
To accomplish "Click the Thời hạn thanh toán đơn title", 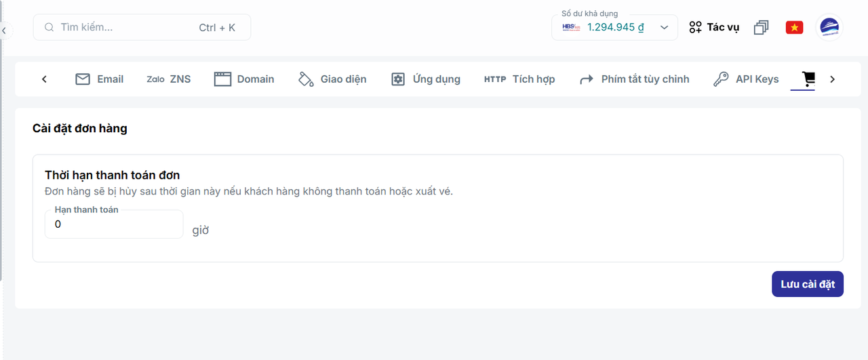I will click(x=113, y=176).
